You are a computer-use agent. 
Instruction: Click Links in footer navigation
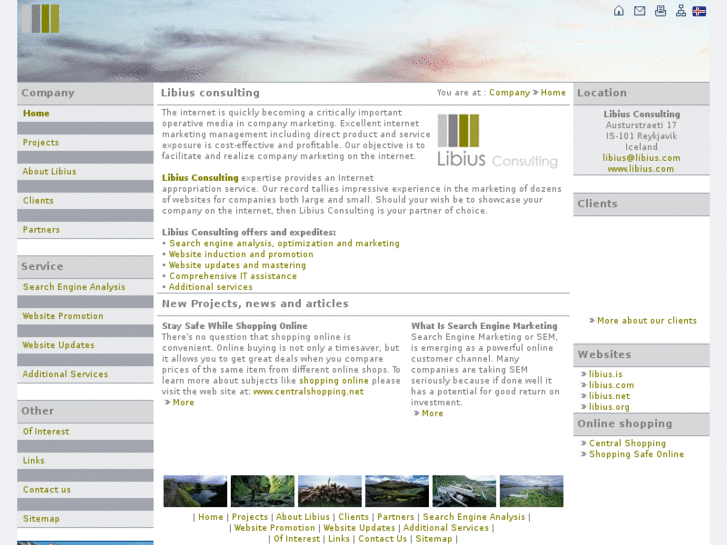pyautogui.click(x=339, y=539)
